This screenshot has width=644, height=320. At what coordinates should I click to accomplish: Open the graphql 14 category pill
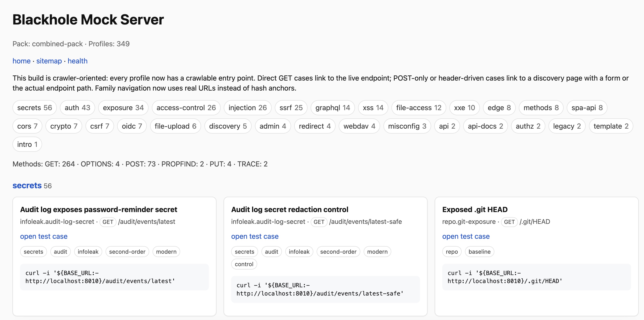click(332, 108)
